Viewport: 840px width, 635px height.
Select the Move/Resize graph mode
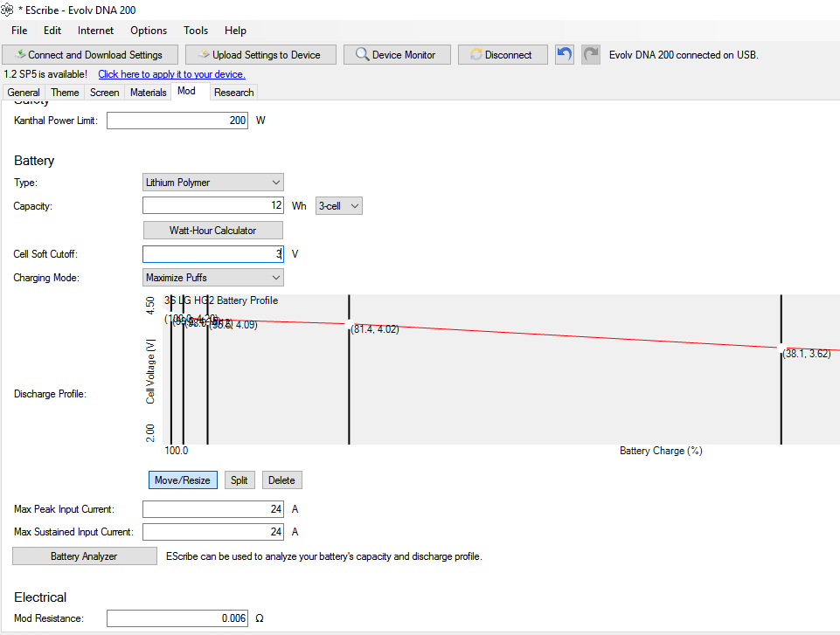pyautogui.click(x=183, y=480)
